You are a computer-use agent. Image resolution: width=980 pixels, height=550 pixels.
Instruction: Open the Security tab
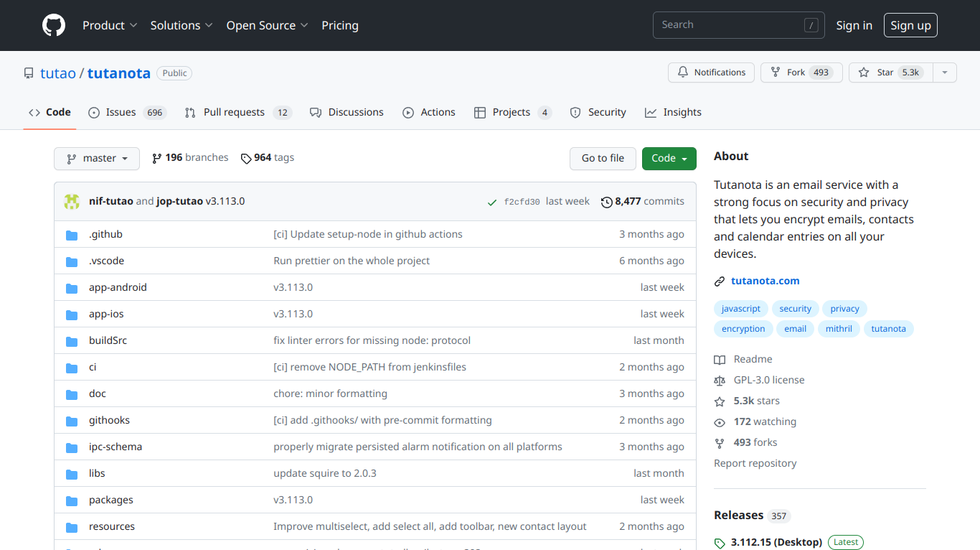[598, 112]
